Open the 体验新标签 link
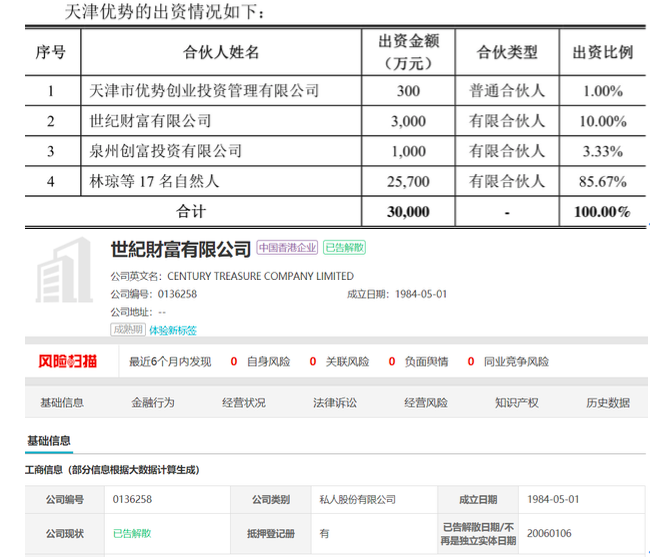650x558 pixels. click(x=173, y=330)
